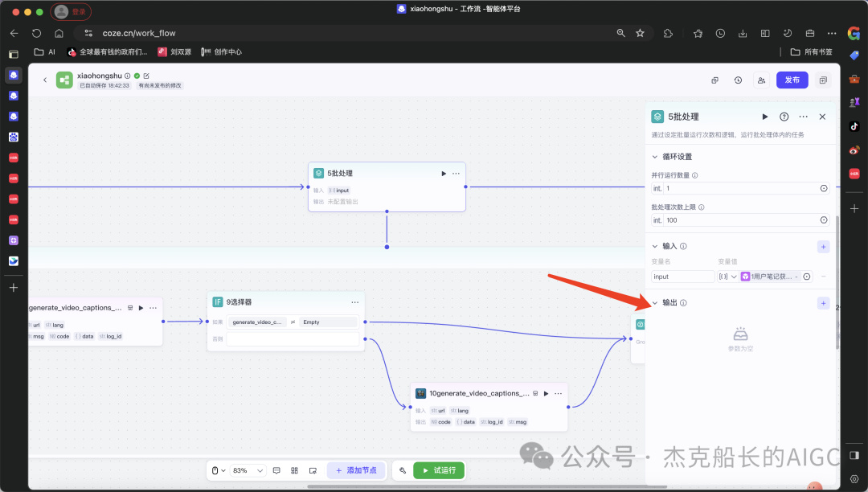
Task: Open more options on 5批处理 canvas node
Action: pos(457,174)
